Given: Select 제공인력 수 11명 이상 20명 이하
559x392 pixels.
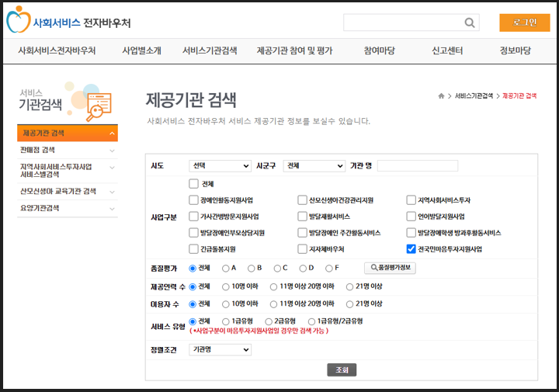Looking at the screenshot, I should [x=273, y=287].
